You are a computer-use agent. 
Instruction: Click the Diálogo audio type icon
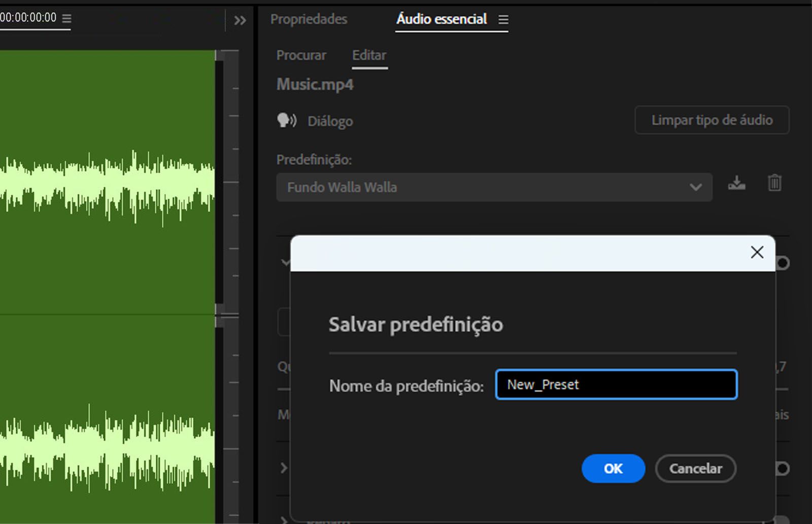[x=287, y=121]
